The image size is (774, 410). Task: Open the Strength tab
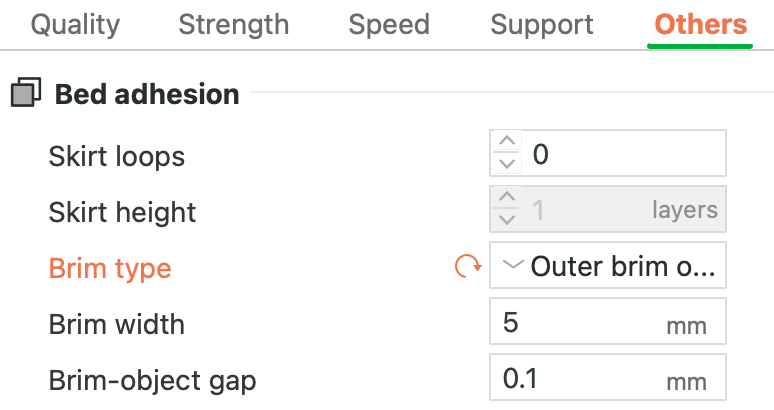233,25
